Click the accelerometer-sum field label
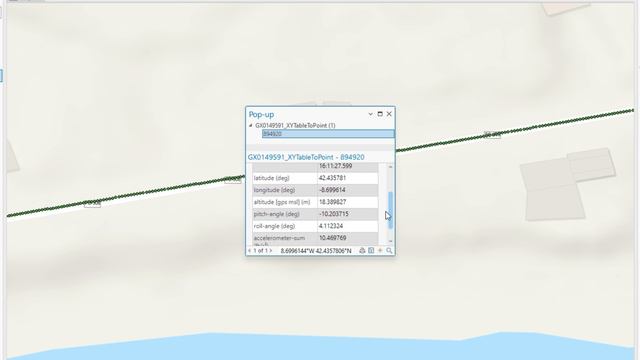The height and width of the screenshot is (360, 640). click(x=279, y=238)
